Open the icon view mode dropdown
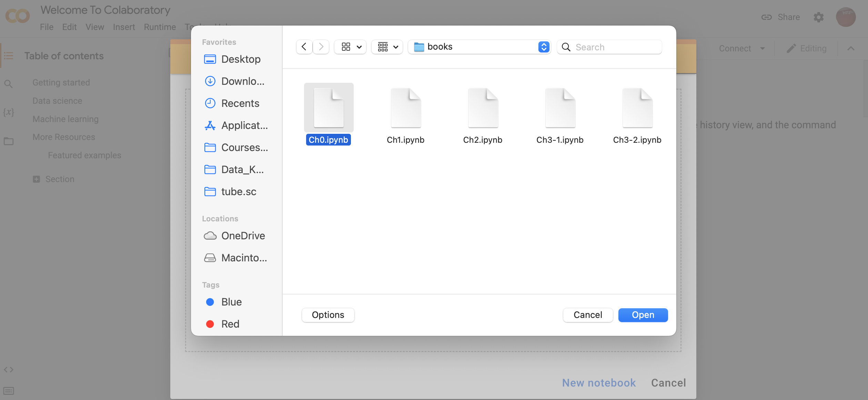 (x=351, y=47)
